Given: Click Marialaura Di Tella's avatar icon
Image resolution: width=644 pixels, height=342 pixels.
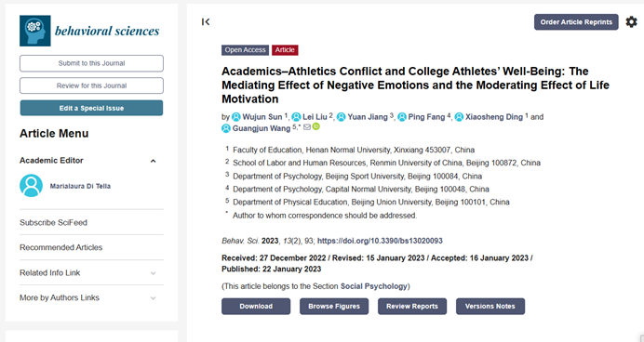Looking at the screenshot, I should point(32,186).
